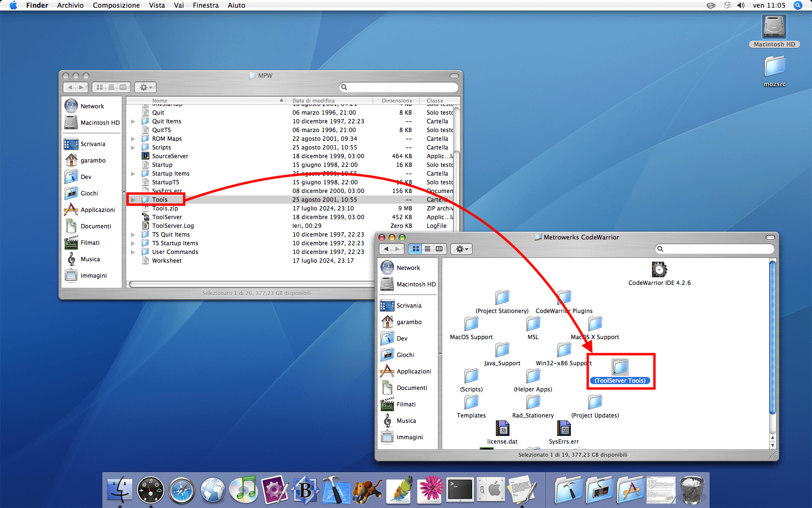Image resolution: width=812 pixels, height=508 pixels.
Task: Open the Action gear menu in CodeWarrior window
Action: click(462, 249)
